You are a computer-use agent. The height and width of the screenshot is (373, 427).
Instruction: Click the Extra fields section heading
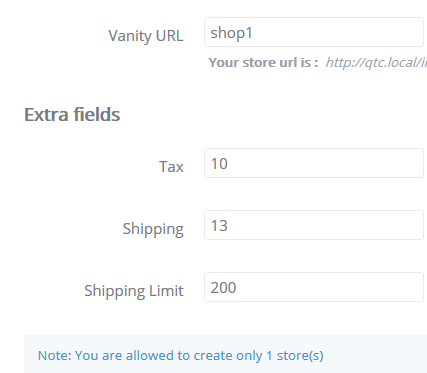[72, 114]
